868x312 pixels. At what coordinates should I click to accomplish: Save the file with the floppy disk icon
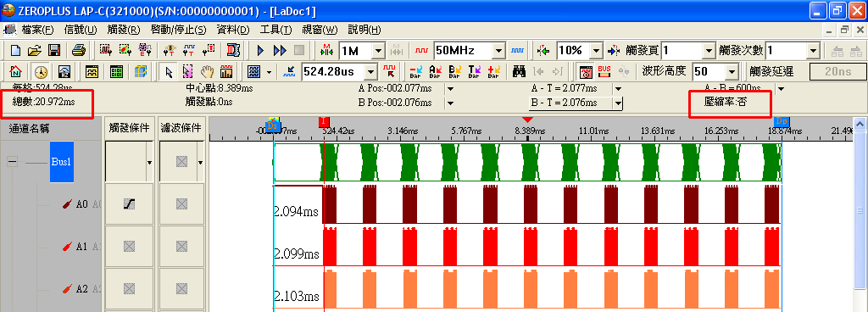tap(54, 51)
